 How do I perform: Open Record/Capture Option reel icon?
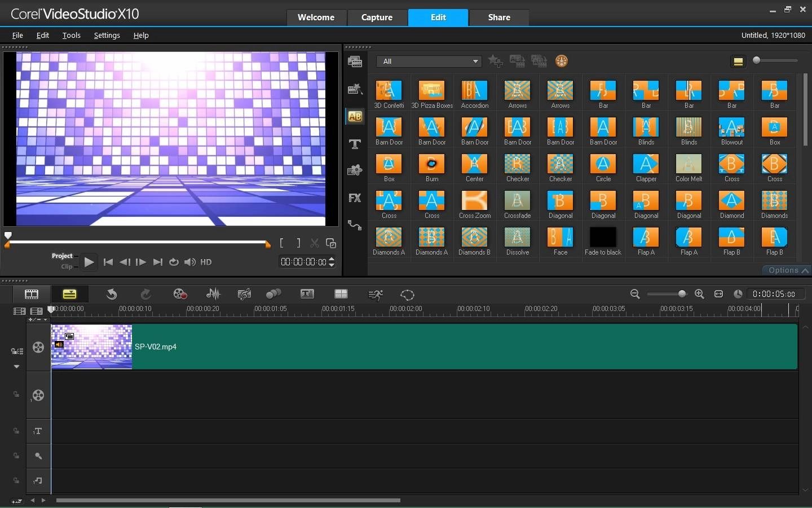[x=180, y=294]
